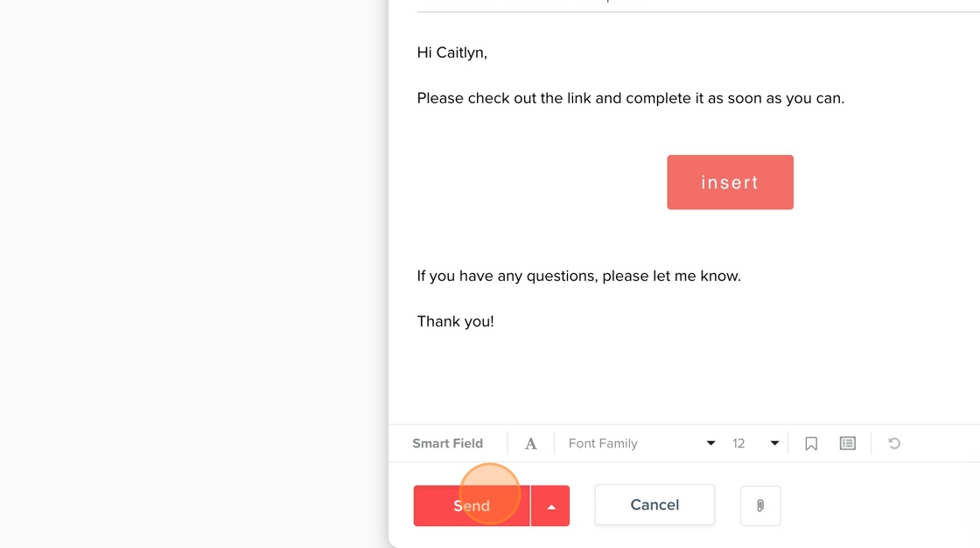Click the 'Please check out the link' sentence
Viewport: 980px width, 548px height.
tap(630, 98)
